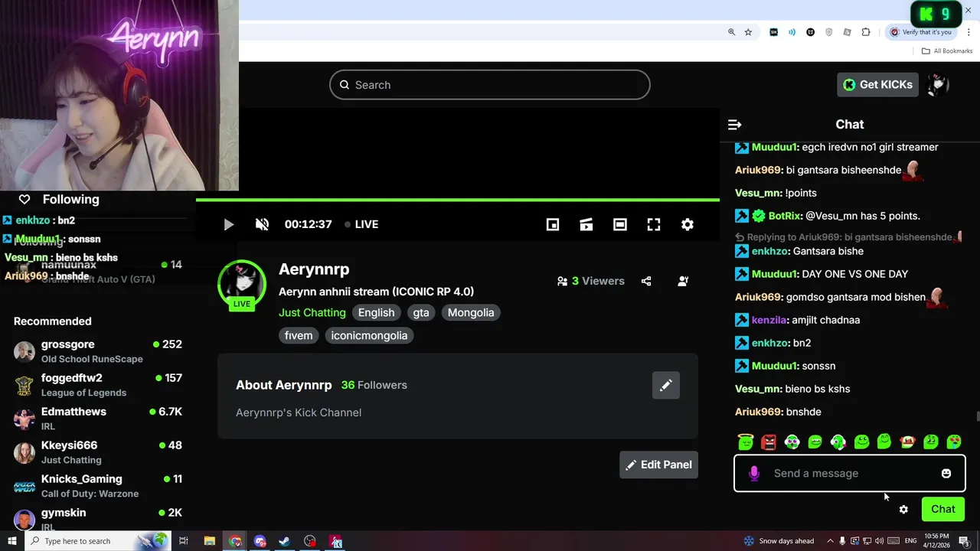Collapse the chat panel
This screenshot has height=551, width=980.
[734, 125]
